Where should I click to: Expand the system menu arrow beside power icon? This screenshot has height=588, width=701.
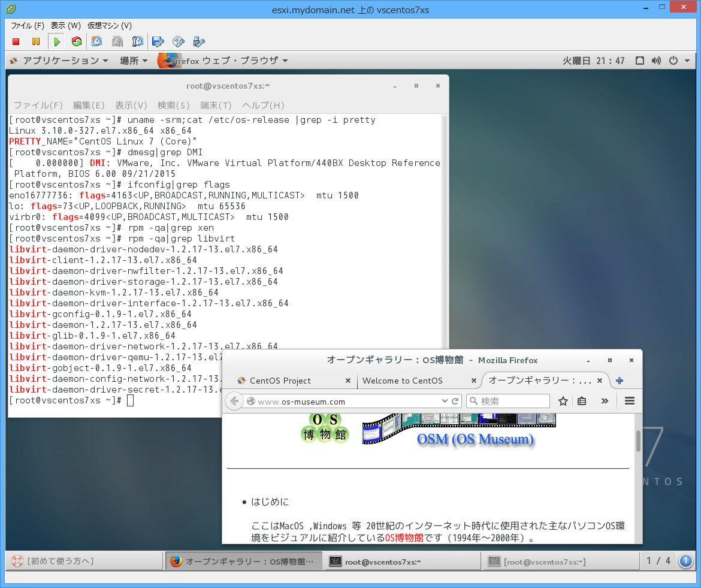point(687,61)
